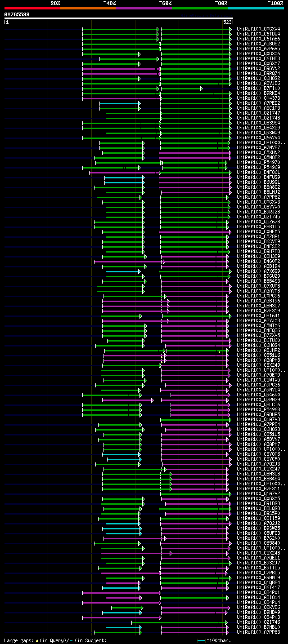Image resolution: width=288 pixels, height=644 pixels.
Task: Select UniRef100_B4FUS9 entry
Action: tap(258, 177)
